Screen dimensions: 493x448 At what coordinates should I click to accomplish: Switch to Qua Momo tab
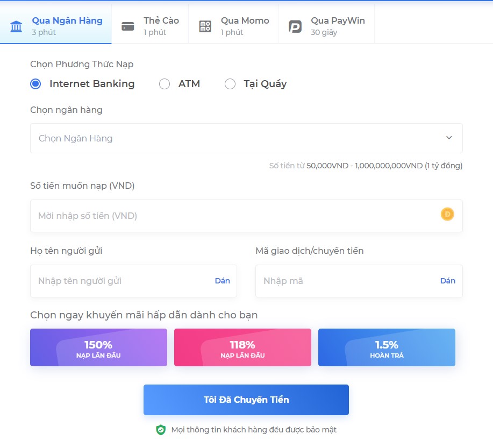coord(234,24)
